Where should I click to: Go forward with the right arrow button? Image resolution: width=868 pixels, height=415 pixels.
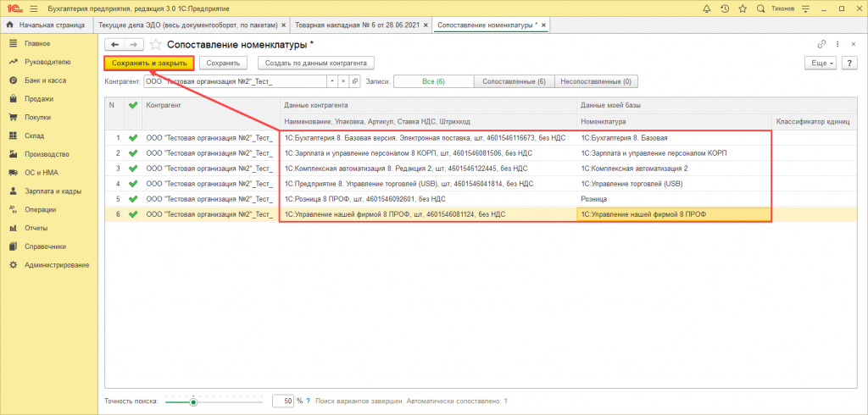click(133, 45)
